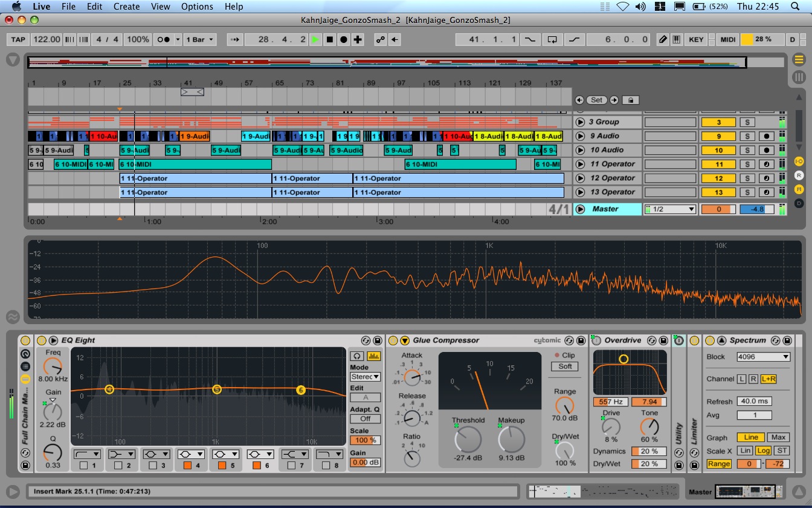Open the Spectrum Block size dropdown
The height and width of the screenshot is (508, 812).
pos(763,357)
